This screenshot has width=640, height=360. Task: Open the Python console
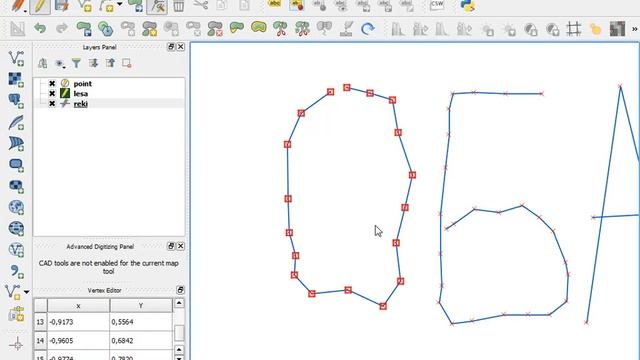coord(467,6)
